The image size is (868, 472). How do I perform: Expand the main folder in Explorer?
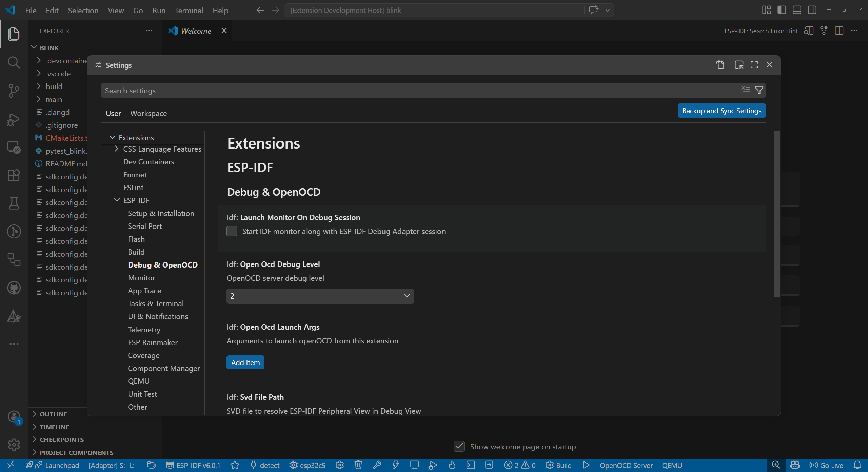tap(54, 99)
